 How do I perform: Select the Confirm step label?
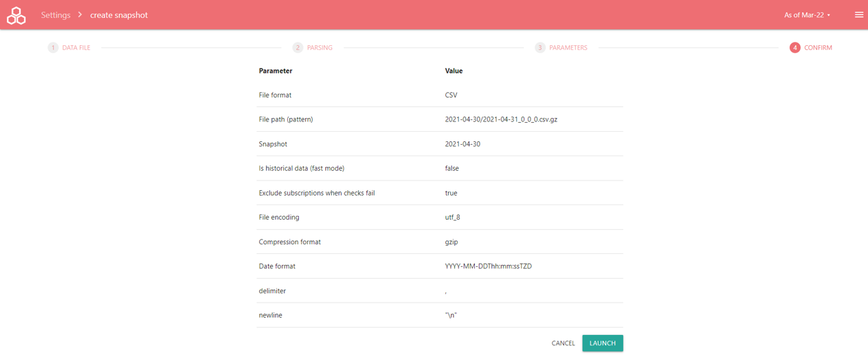818,48
